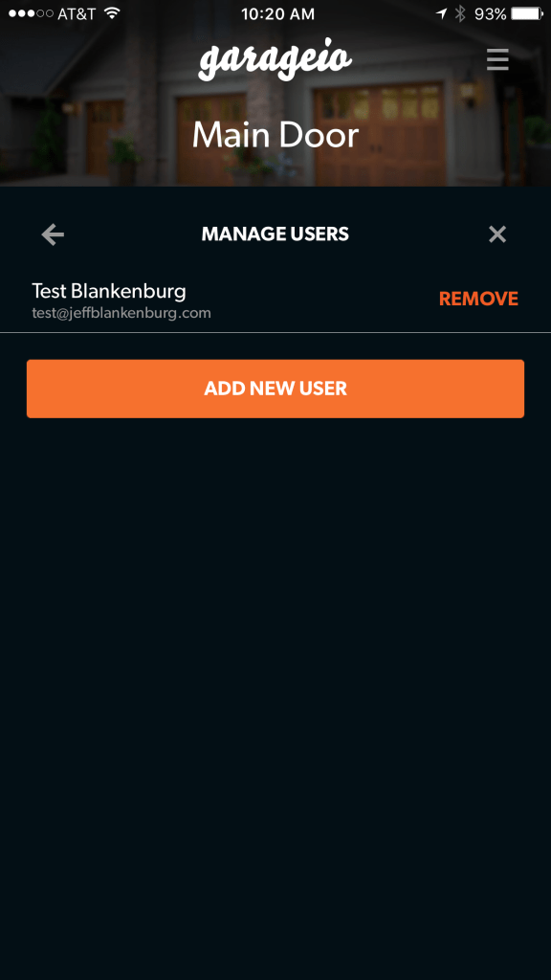This screenshot has height=980, width=551.
Task: Tap the Bluetooth status icon
Action: point(460,13)
